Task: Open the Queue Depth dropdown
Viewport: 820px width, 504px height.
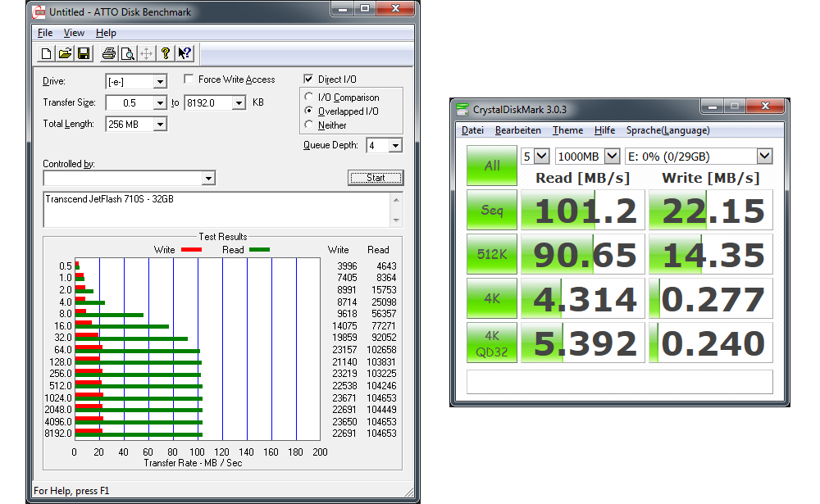Action: pos(395,145)
